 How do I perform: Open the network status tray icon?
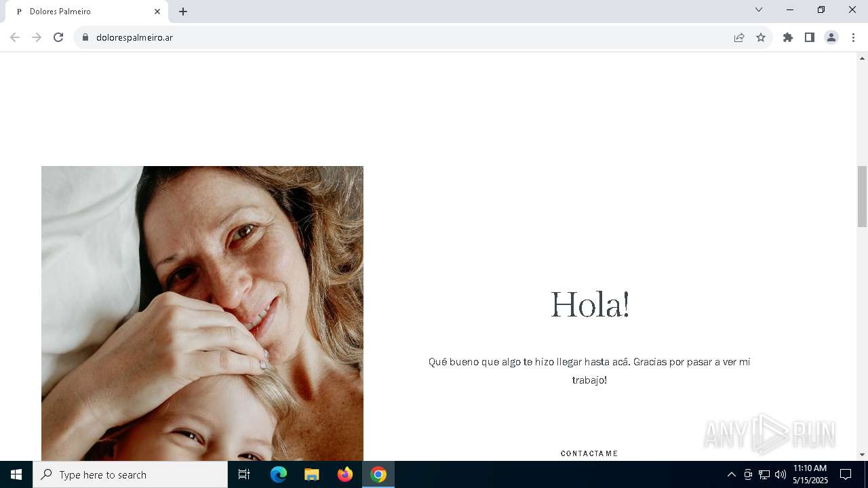pyautogui.click(x=764, y=474)
